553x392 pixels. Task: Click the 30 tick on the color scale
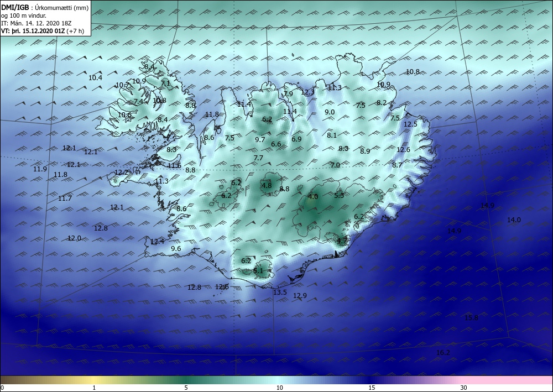(x=464, y=388)
